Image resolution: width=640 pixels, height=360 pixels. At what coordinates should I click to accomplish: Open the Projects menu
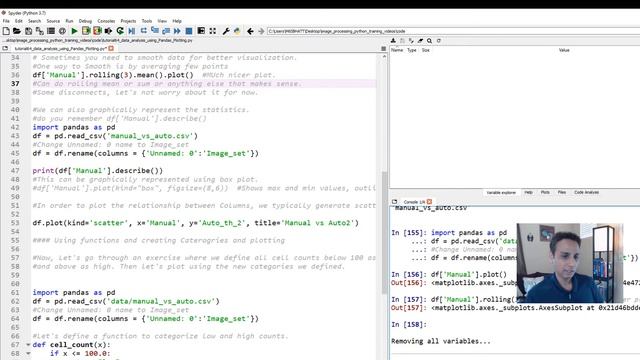128,21
